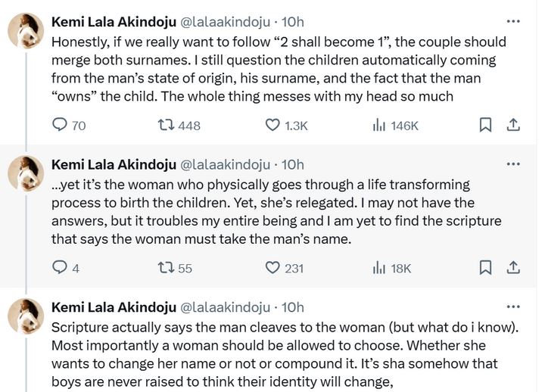The height and width of the screenshot is (392, 545).
Task: Like the tweet with 231 likes
Action: tap(273, 267)
